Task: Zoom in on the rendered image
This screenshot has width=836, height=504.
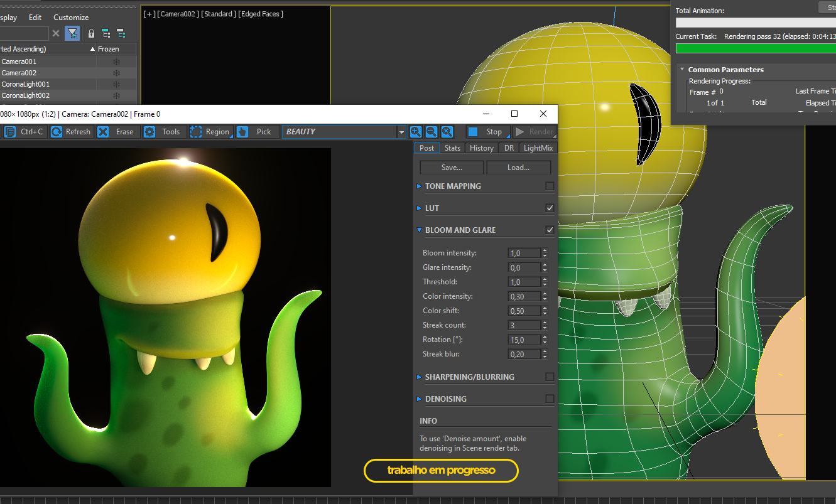Action: point(416,132)
